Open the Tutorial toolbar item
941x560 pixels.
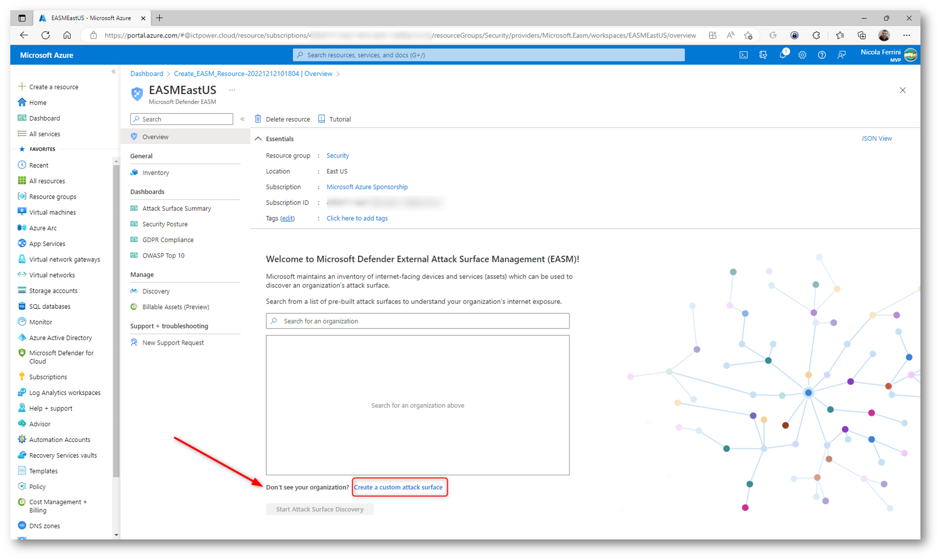(x=335, y=119)
